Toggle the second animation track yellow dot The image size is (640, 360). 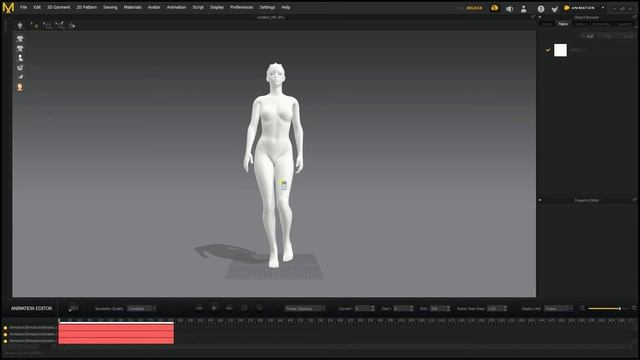tap(5, 334)
